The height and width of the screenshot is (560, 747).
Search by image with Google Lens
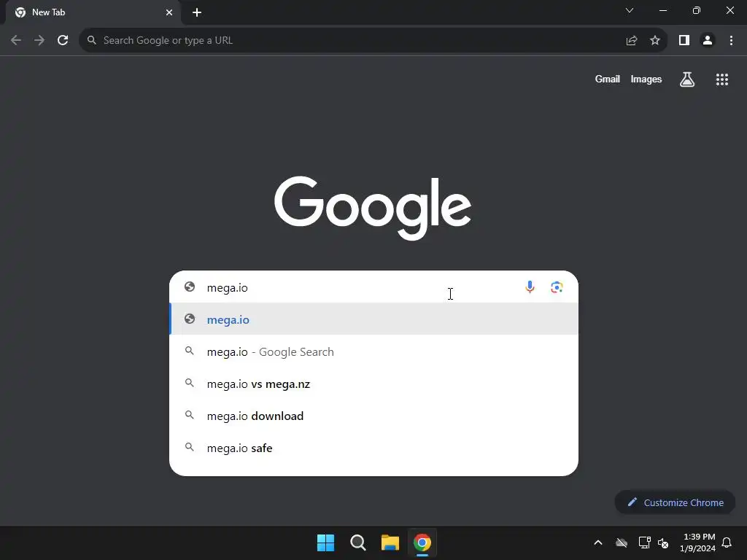[x=557, y=287]
